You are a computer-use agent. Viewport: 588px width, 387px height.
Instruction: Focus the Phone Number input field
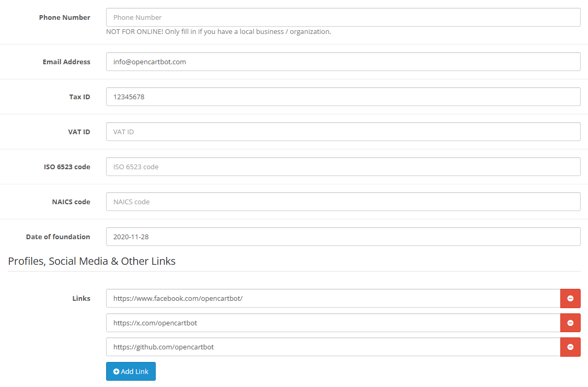343,17
